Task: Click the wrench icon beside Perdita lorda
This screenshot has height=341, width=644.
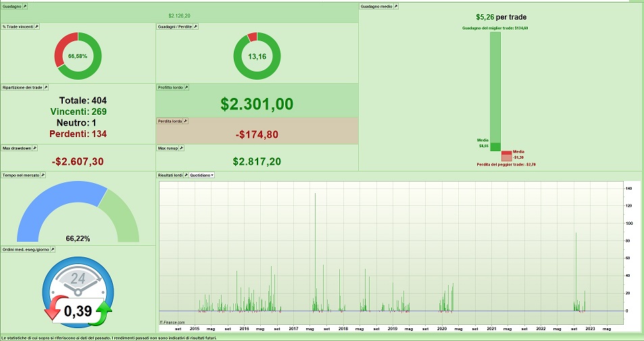Action: pyautogui.click(x=185, y=121)
